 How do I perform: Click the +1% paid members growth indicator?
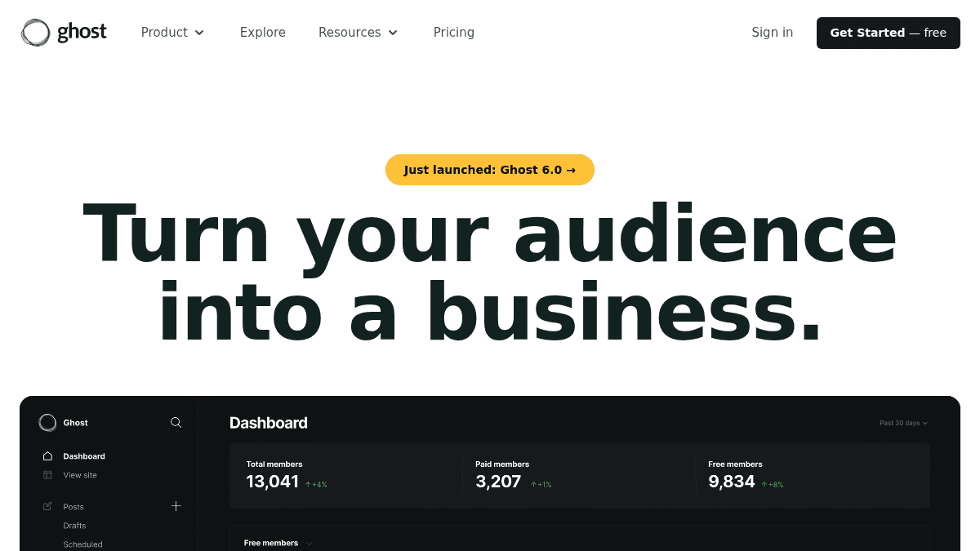[541, 485]
